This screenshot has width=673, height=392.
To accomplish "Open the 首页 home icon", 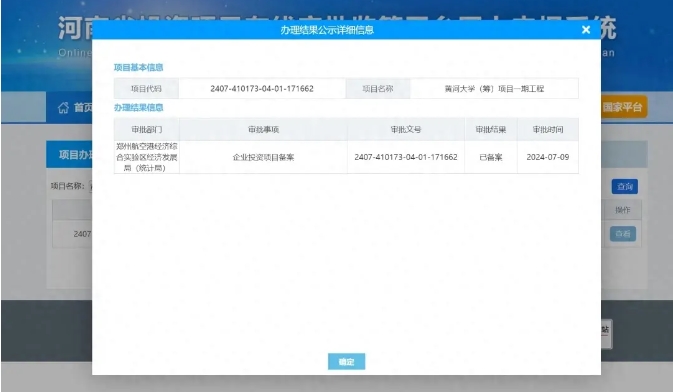I will 64,107.
